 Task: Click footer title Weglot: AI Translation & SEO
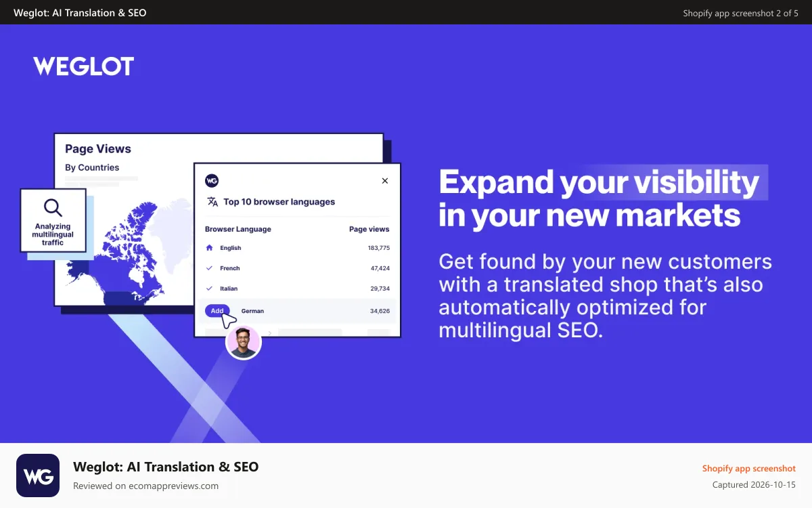(x=166, y=467)
